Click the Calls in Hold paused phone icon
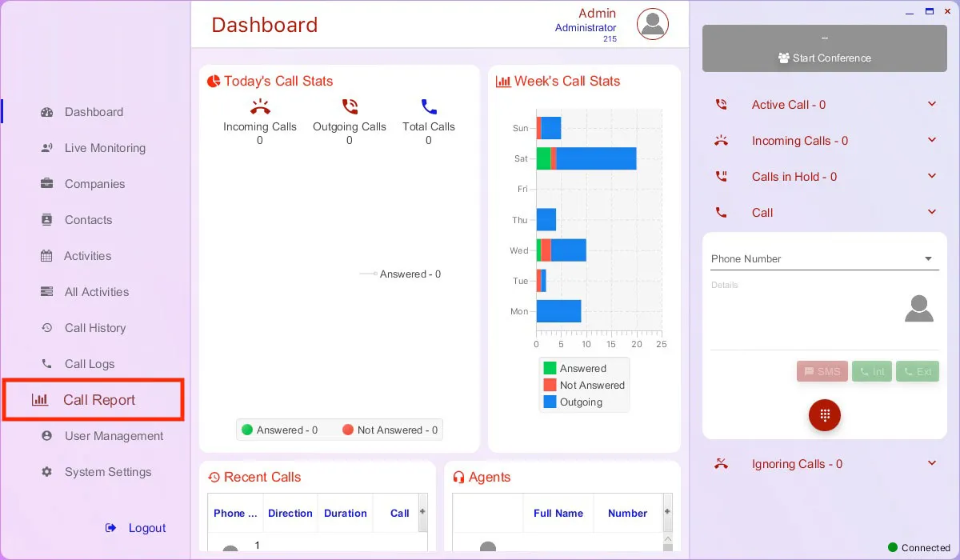This screenshot has height=560, width=960. point(722,177)
